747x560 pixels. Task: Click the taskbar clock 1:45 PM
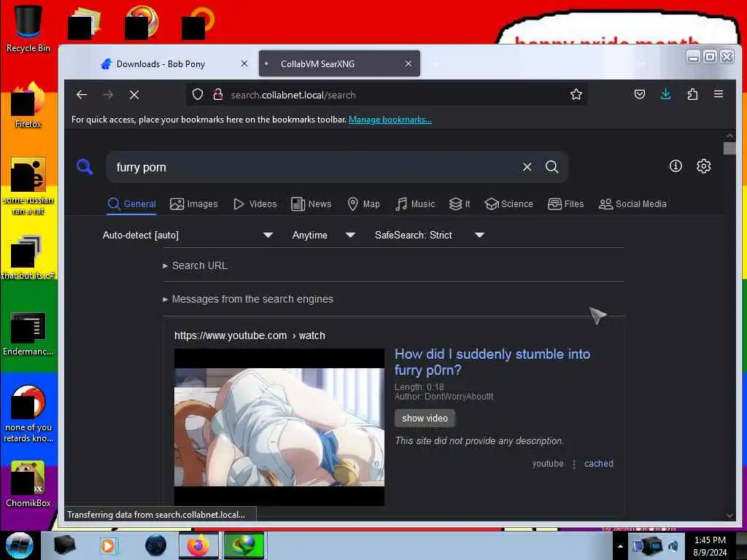coord(710,545)
